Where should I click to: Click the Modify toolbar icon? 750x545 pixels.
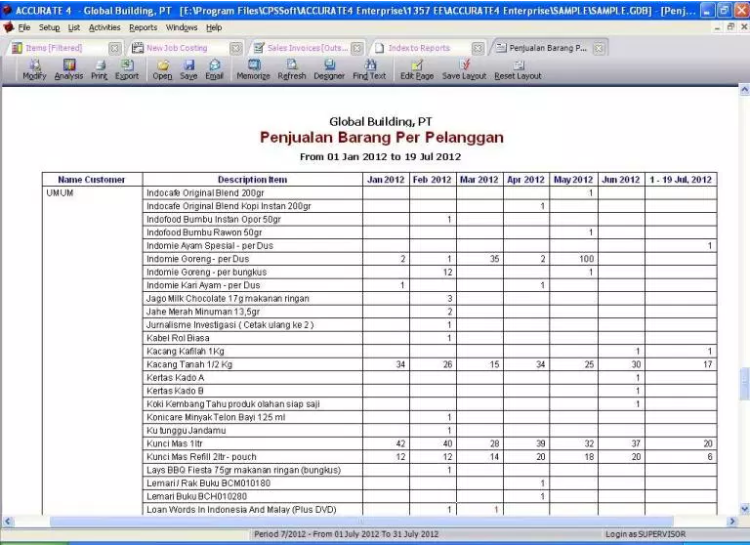(x=34, y=68)
